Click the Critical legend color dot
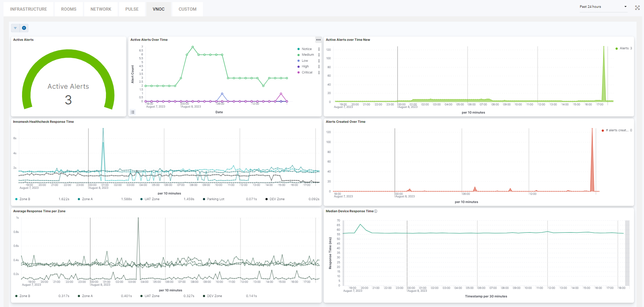Screen dimensions: 644x307 point(299,72)
